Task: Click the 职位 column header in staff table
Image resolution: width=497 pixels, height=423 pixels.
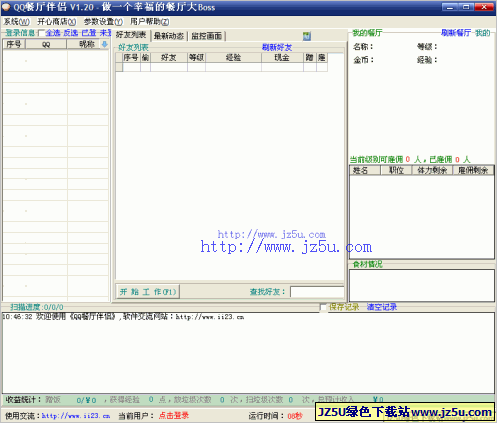Action: click(396, 170)
